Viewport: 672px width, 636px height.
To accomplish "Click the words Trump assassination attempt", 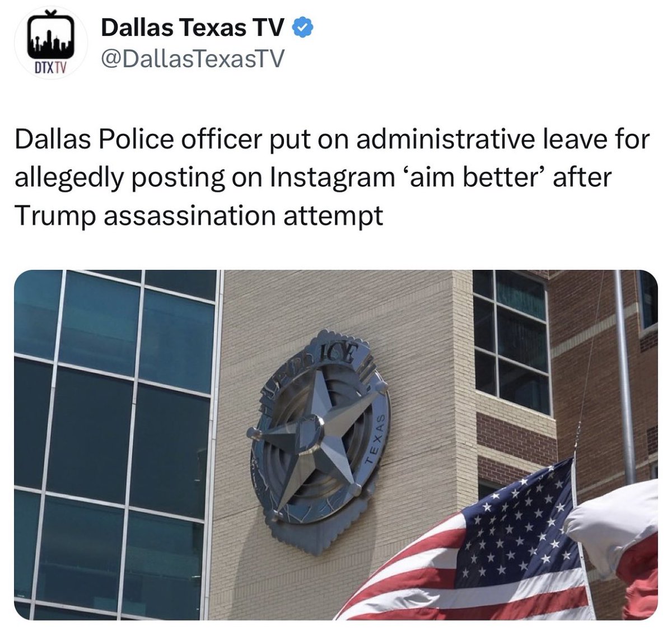I will click(x=199, y=216).
